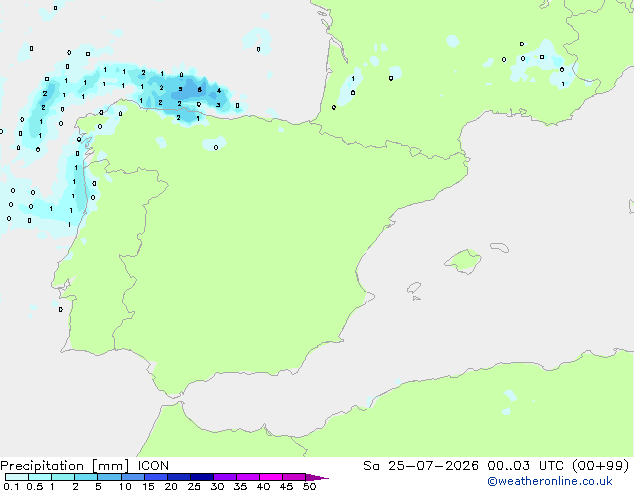Click the 15–20 mm legend swatch
The width and height of the screenshot is (634, 490).
(156, 477)
